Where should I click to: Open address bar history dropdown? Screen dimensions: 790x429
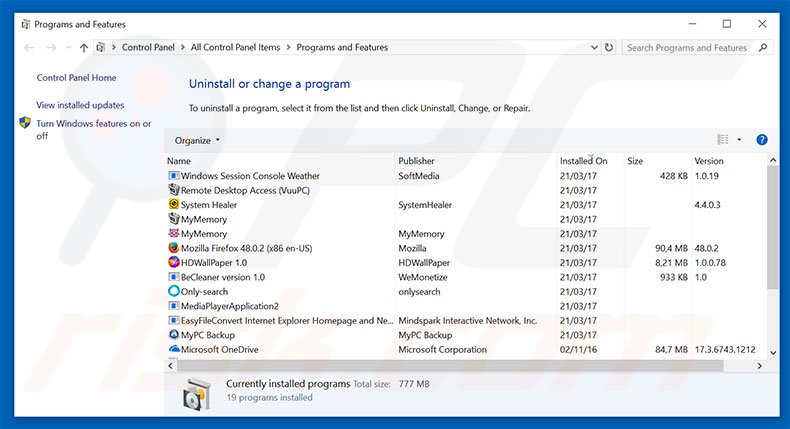595,47
